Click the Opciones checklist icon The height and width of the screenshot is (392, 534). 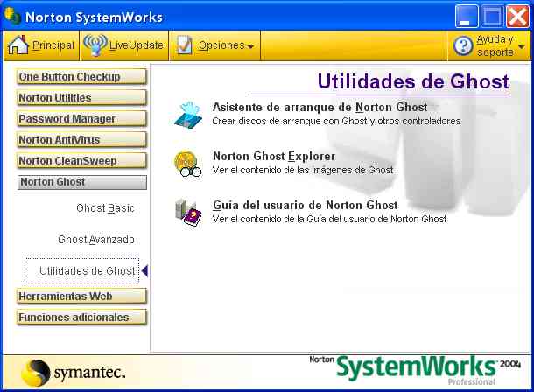[x=184, y=45]
